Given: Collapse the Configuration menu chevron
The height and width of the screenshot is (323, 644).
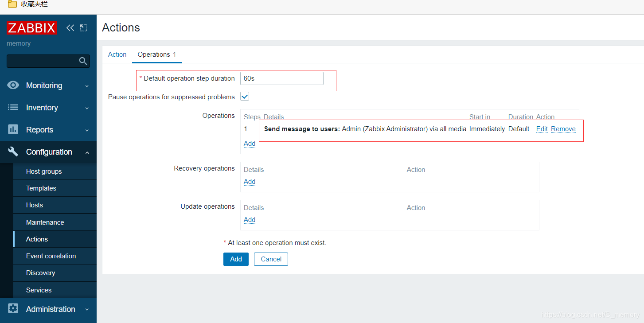Looking at the screenshot, I should point(87,152).
